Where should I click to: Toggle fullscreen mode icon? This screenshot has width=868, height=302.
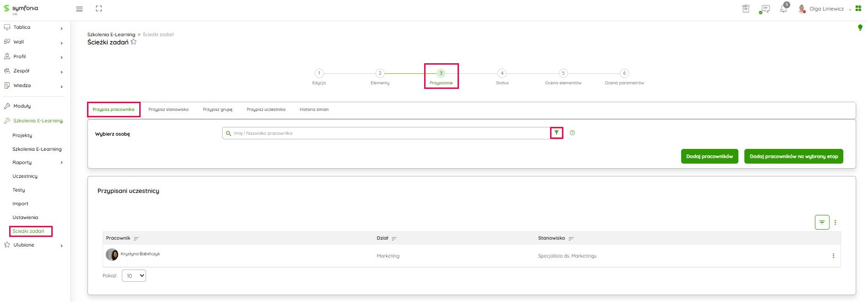(99, 9)
